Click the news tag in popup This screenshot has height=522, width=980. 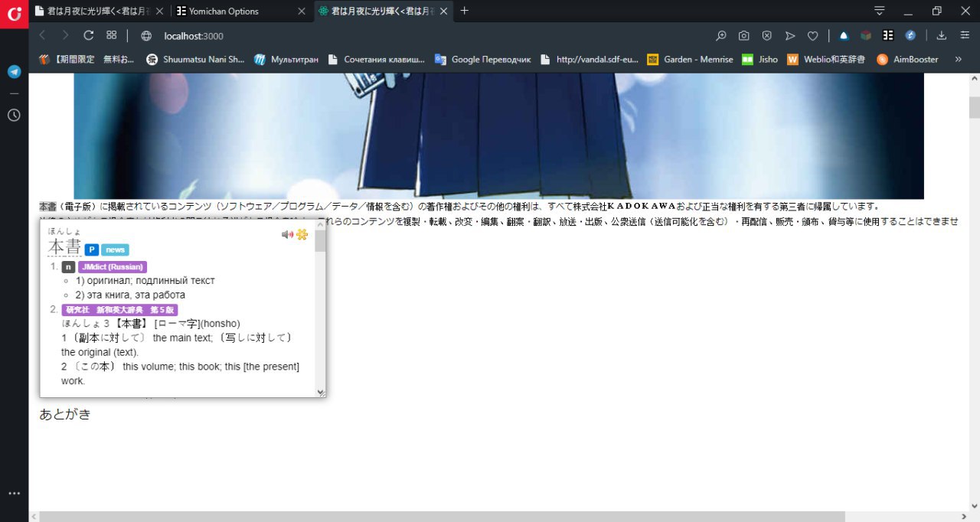click(115, 250)
